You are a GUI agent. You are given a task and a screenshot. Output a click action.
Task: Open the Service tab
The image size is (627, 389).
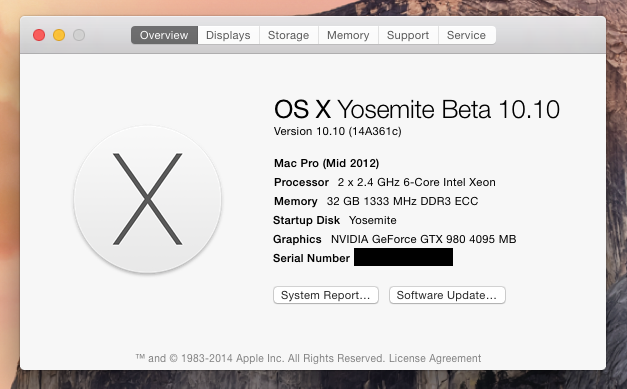click(467, 35)
